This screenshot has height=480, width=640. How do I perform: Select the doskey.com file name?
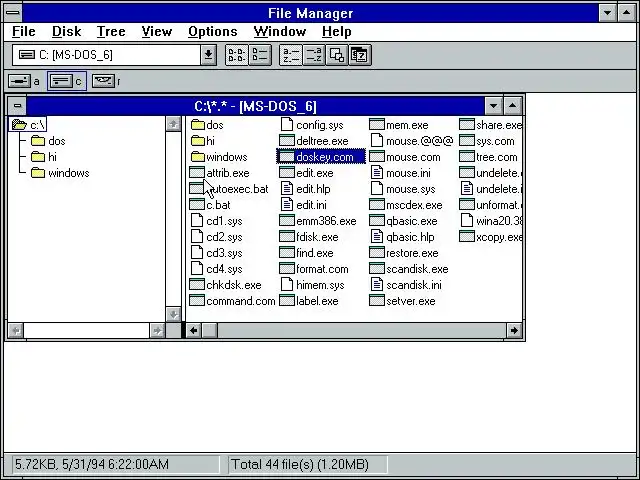(325, 157)
